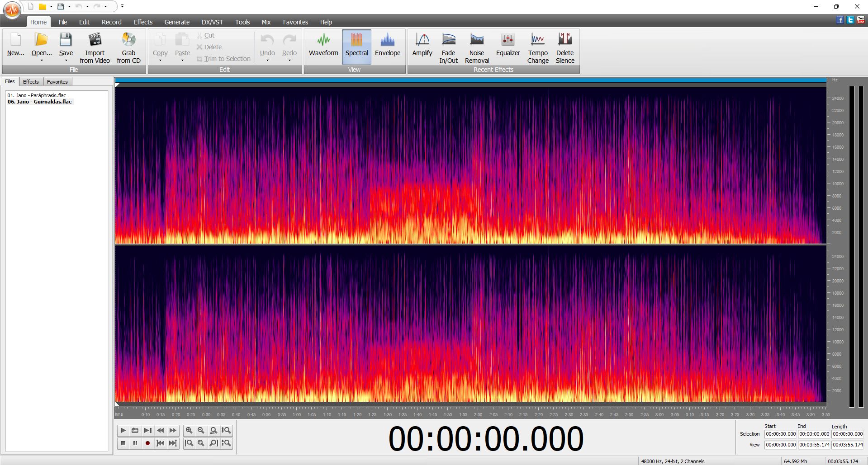Open the Customize Quick Access Toolbar dropdown

click(122, 6)
